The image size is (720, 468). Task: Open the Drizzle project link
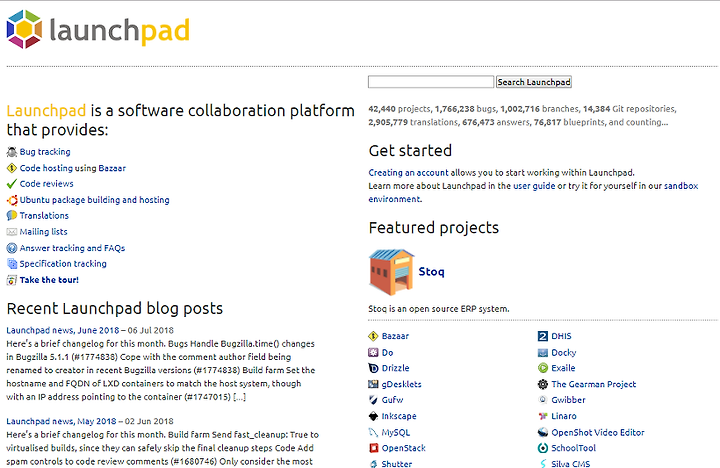[x=395, y=368]
